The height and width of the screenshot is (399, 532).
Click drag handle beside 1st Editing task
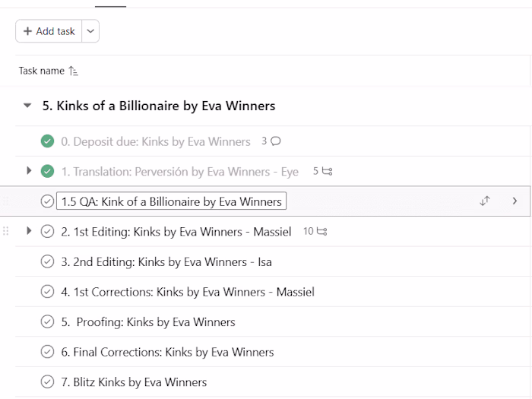coord(7,231)
